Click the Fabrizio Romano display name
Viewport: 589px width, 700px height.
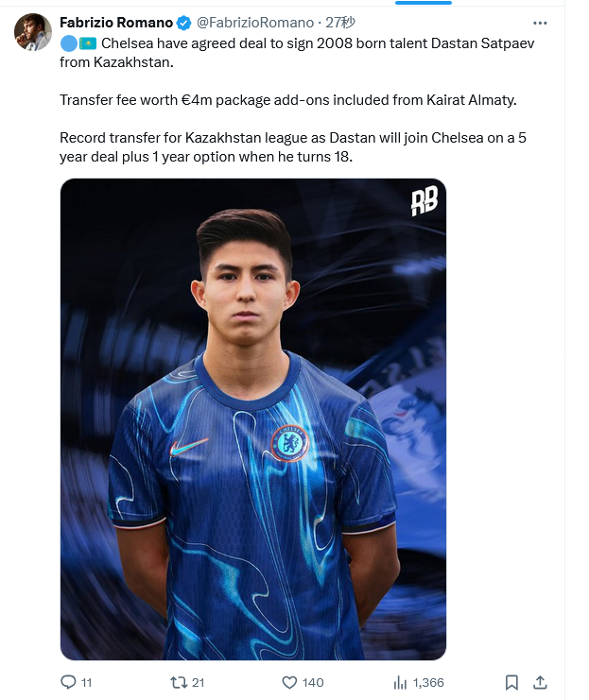116,23
